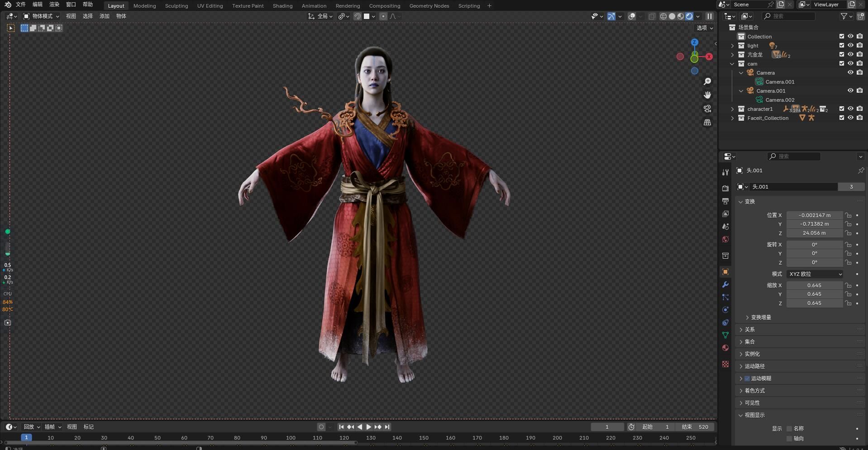Switch to the Modeling workspace tab

point(144,6)
